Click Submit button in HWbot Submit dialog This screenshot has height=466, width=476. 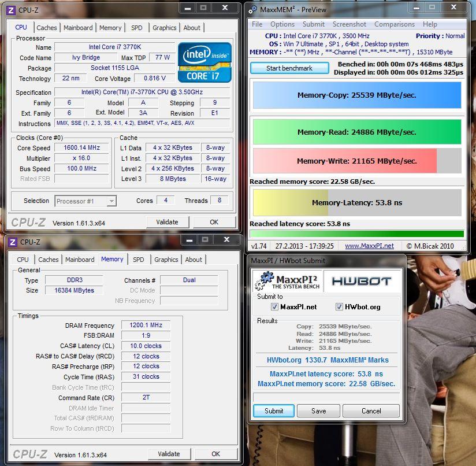pyautogui.click(x=274, y=411)
